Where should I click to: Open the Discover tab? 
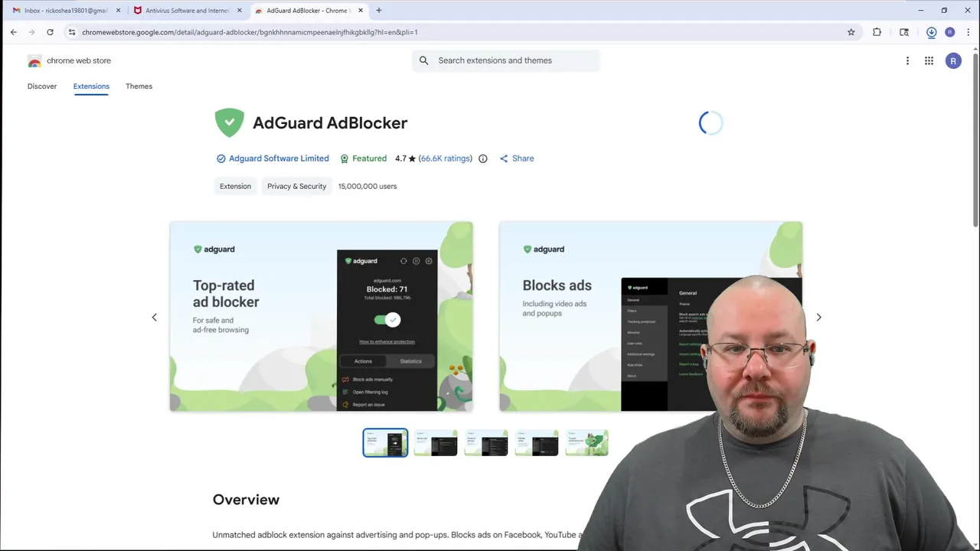pos(42,86)
